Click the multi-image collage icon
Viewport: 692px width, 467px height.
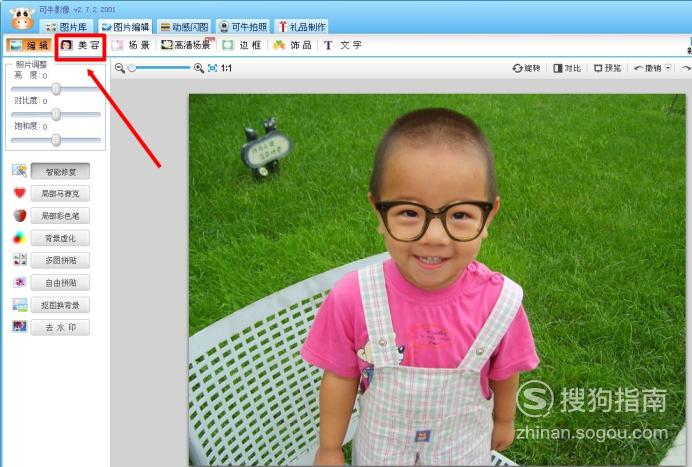[20, 260]
